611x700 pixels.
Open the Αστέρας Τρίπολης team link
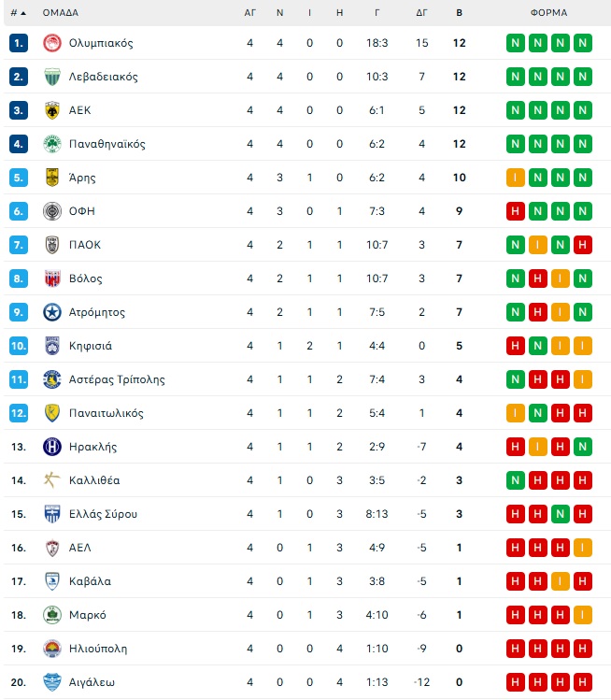click(117, 379)
